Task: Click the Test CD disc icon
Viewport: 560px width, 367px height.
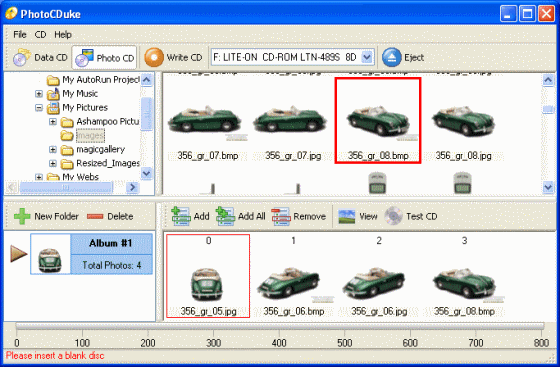Action: coord(393,216)
